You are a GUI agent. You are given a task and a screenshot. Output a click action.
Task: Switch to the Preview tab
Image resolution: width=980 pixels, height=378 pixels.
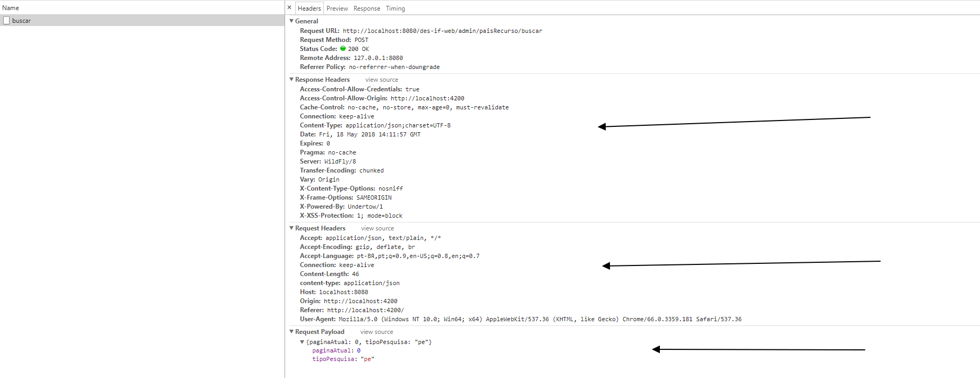pyautogui.click(x=337, y=8)
